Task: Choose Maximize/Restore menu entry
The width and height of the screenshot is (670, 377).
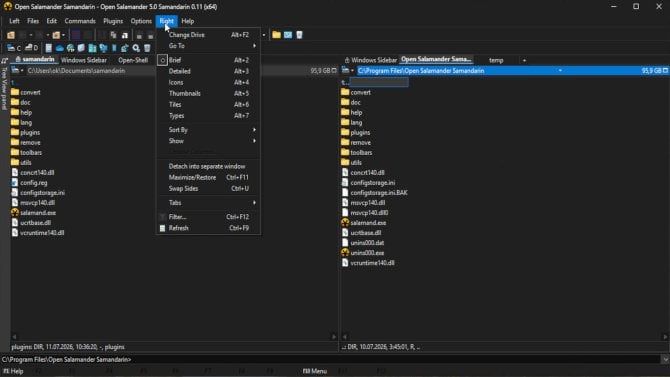Action: pos(208,177)
